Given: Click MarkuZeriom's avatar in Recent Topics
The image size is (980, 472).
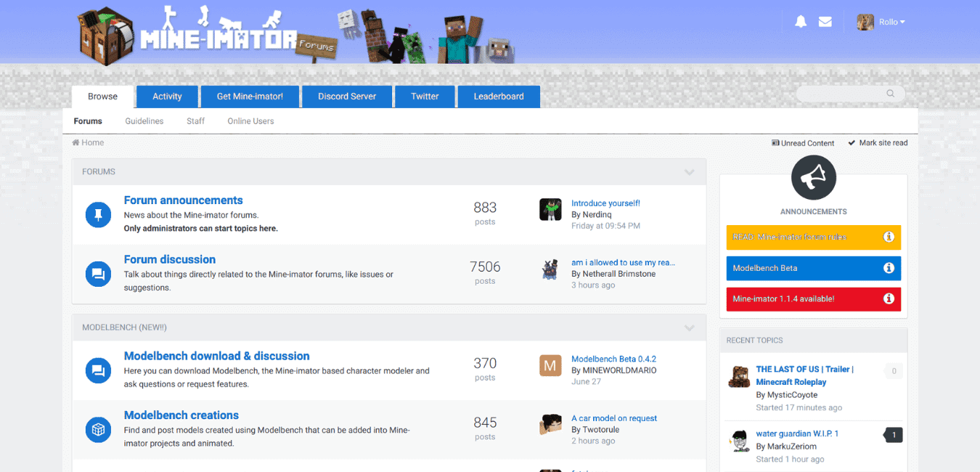Looking at the screenshot, I should coord(739,441).
